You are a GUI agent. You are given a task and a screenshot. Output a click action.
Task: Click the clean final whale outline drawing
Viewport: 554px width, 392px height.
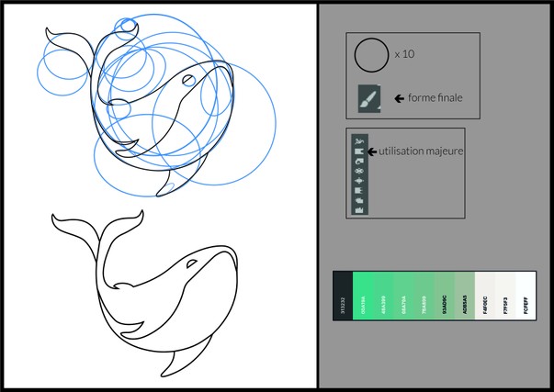[x=145, y=293]
